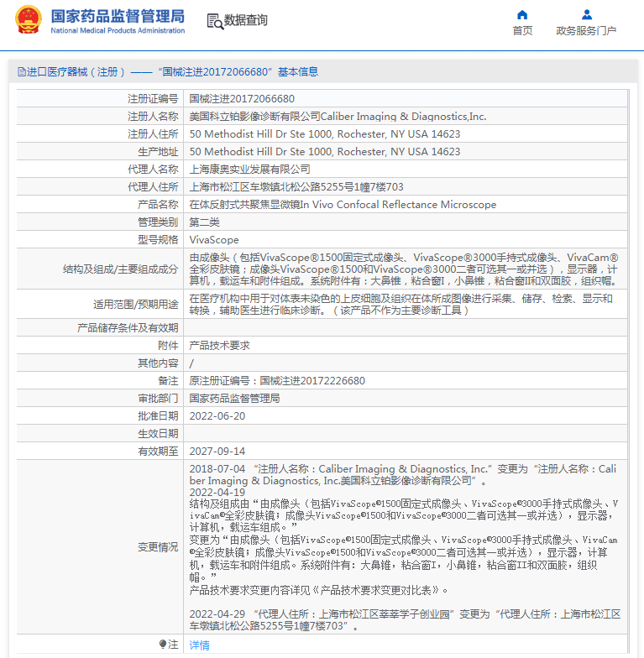Click the 政务服务门户 label text
Image resolution: width=644 pixels, height=658 pixels.
(x=586, y=30)
